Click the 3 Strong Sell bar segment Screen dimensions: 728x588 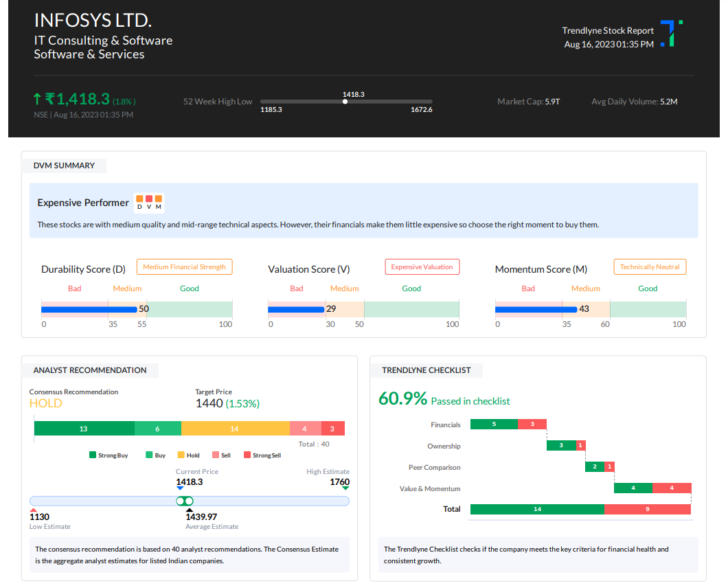(333, 428)
